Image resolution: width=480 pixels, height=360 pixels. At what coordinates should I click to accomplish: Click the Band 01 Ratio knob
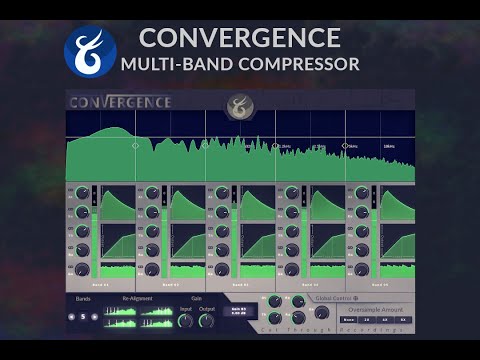tap(82, 250)
